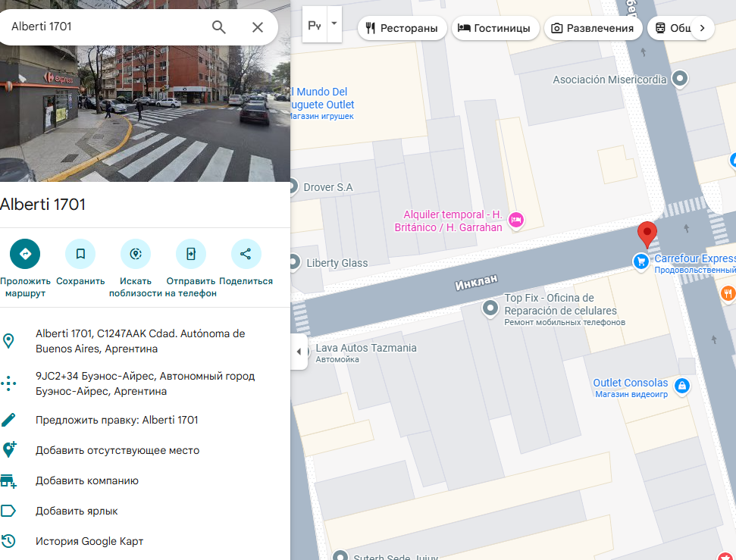Click the plus code dots icon
The width and height of the screenshot is (736, 560).
click(8, 383)
